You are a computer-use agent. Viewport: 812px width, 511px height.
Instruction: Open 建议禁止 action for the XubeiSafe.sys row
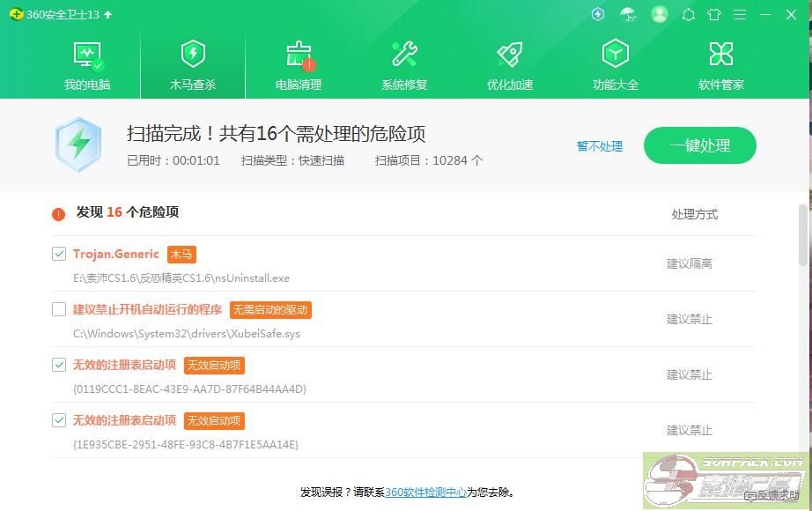click(x=690, y=319)
